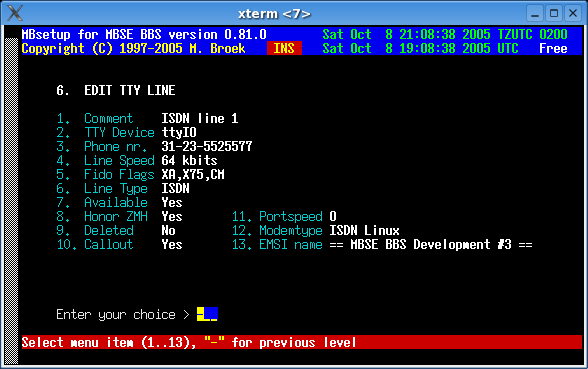Click the 'ISDN' Line Type value
The height and width of the screenshot is (369, 588).
(x=176, y=189)
